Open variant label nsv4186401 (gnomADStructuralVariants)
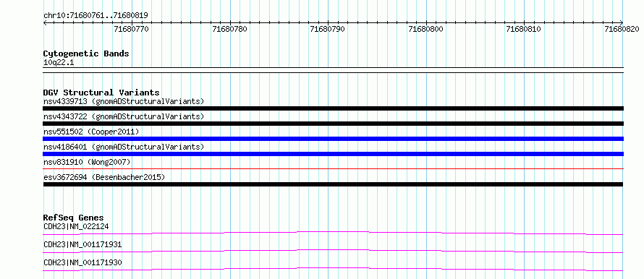 point(124,147)
